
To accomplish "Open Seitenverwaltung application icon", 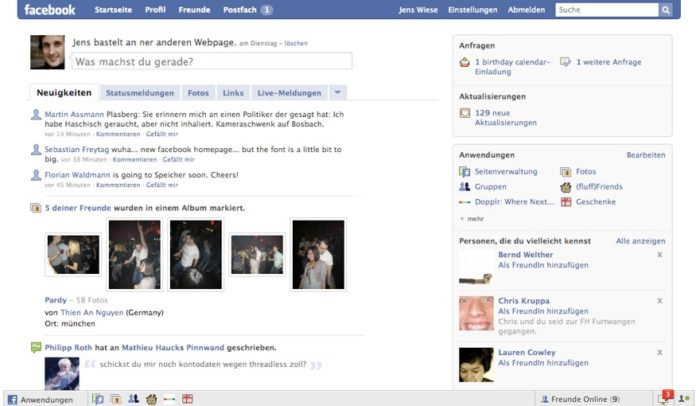I will pos(465,172).
